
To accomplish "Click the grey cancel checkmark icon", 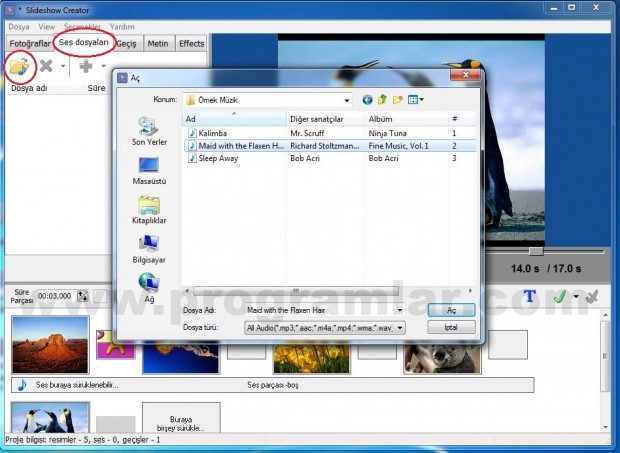I will click(592, 296).
